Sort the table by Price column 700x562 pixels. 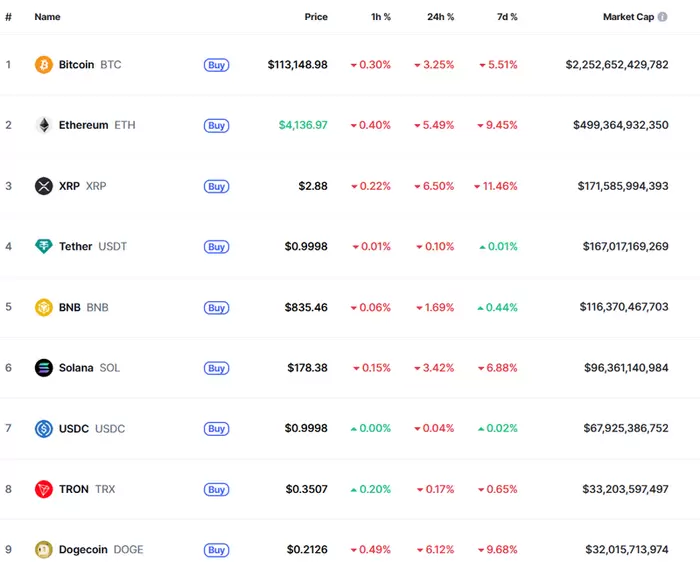click(x=316, y=17)
